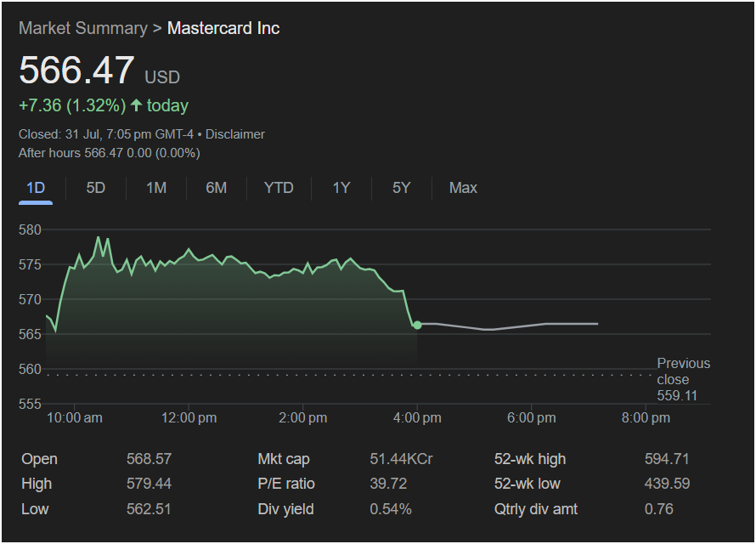Click the 565 price axis label
This screenshot has width=756, height=544.
pos(30,334)
